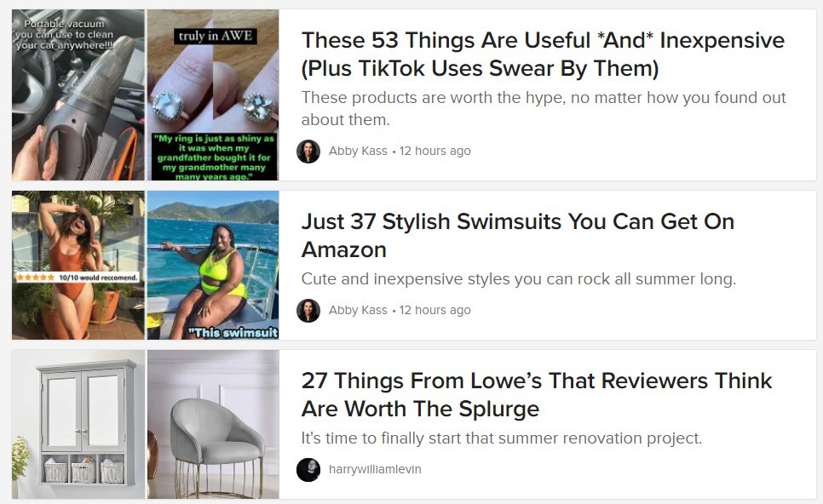The width and height of the screenshot is (823, 504).
Task: Open harrywilliamlevin's profile avatar
Action: point(308,469)
